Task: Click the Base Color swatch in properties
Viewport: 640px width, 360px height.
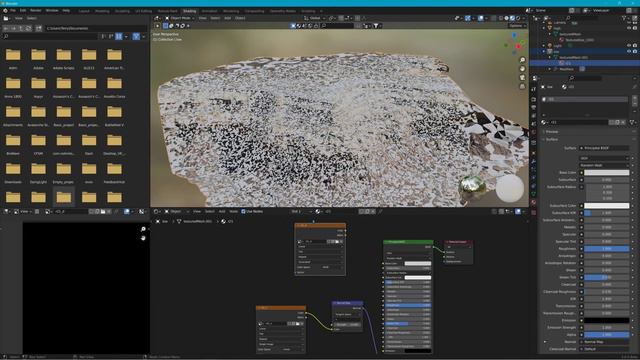Action: click(x=607, y=173)
